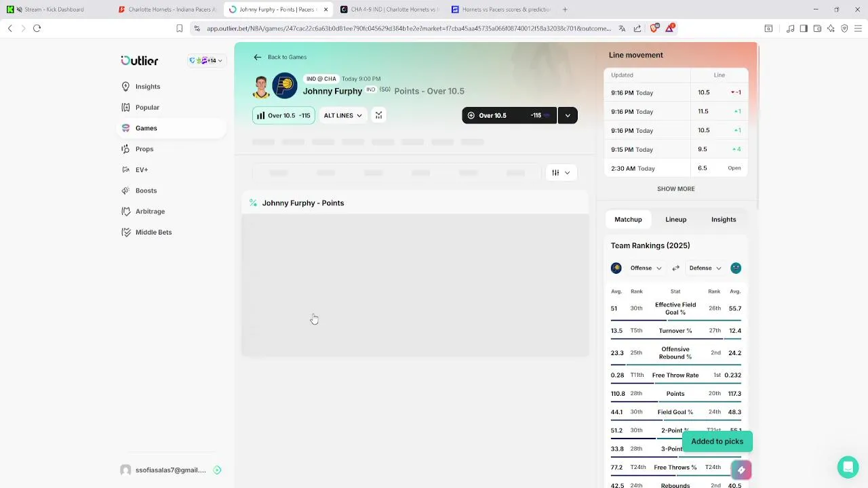This screenshot has height=488, width=868.
Task: Toggle the browser sidebar panel icon
Action: (804, 28)
